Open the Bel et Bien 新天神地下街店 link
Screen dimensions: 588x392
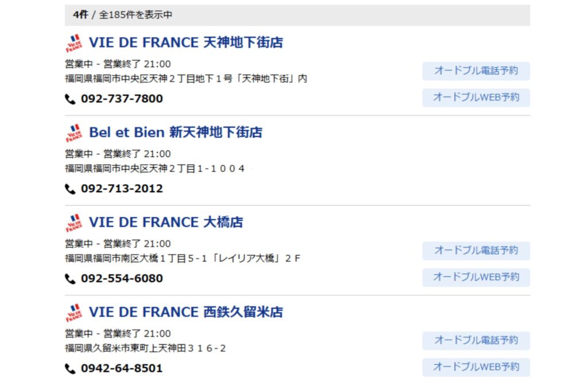pyautogui.click(x=176, y=132)
